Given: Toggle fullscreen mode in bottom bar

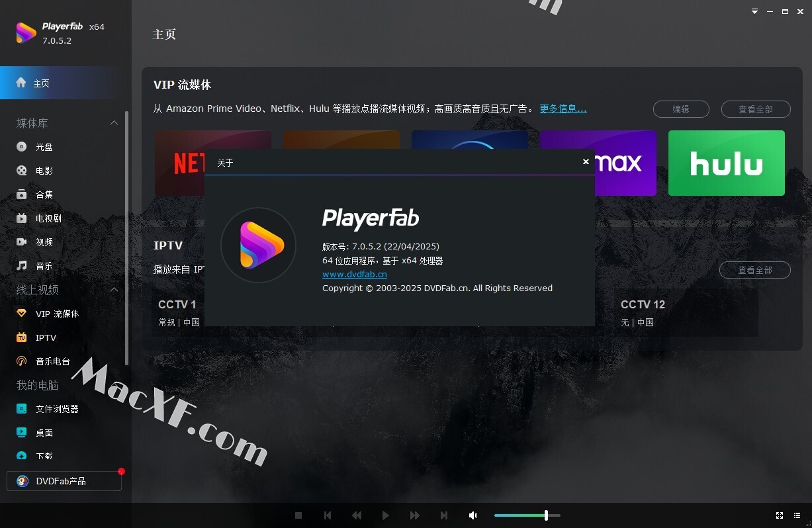Looking at the screenshot, I should coord(780,515).
